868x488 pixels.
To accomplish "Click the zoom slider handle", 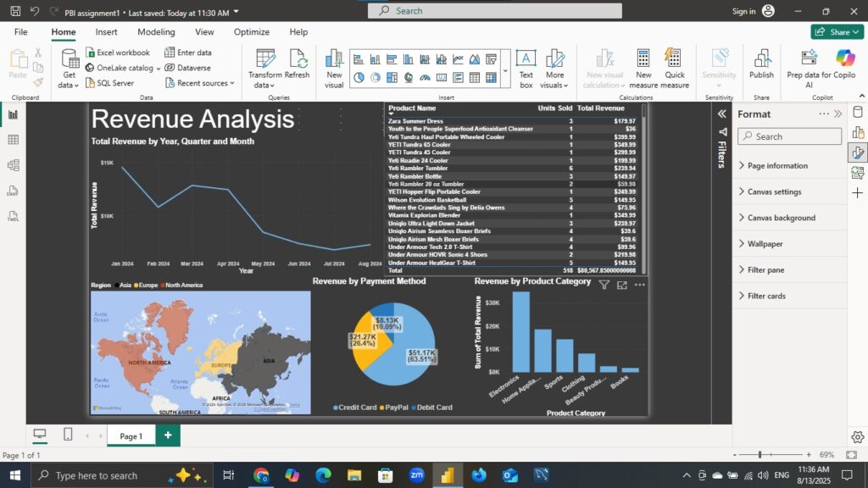I will [x=760, y=455].
